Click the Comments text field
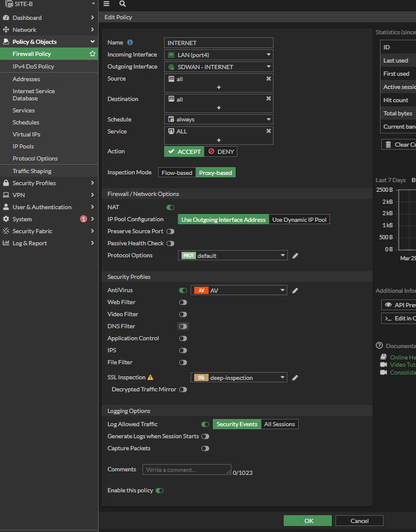Viewport: 416px width, 532px height. 186,469
